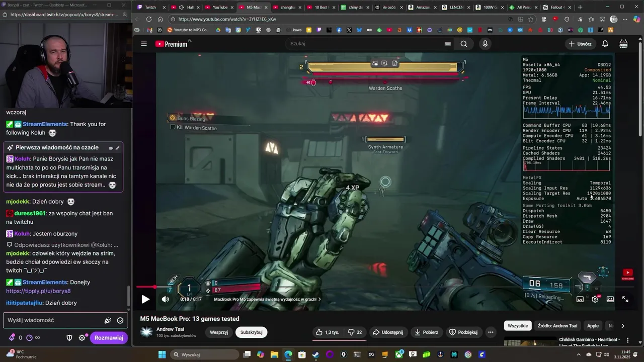Send message with Rozmawiaj button

(x=109, y=338)
